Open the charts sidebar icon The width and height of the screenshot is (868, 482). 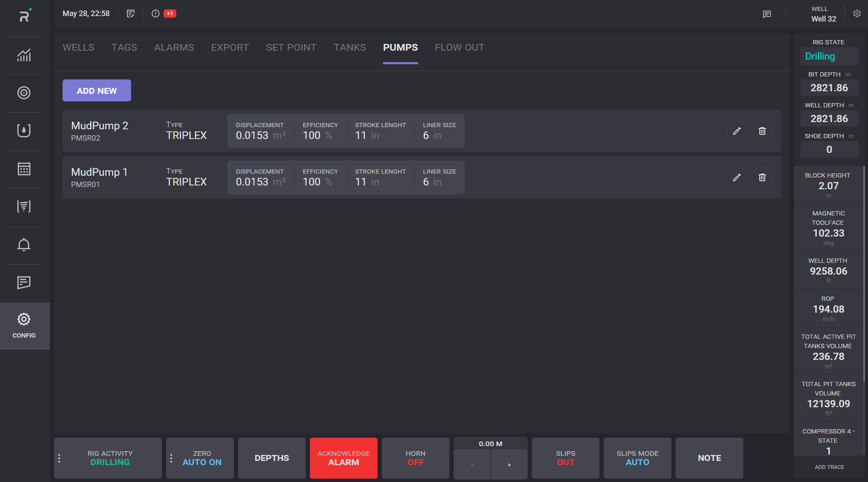(x=24, y=55)
